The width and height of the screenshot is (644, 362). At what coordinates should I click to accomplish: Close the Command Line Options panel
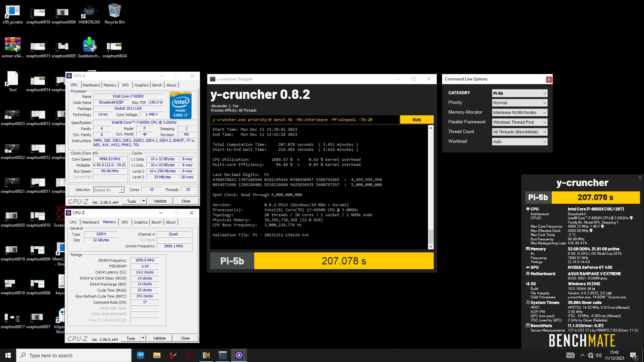click(549, 79)
